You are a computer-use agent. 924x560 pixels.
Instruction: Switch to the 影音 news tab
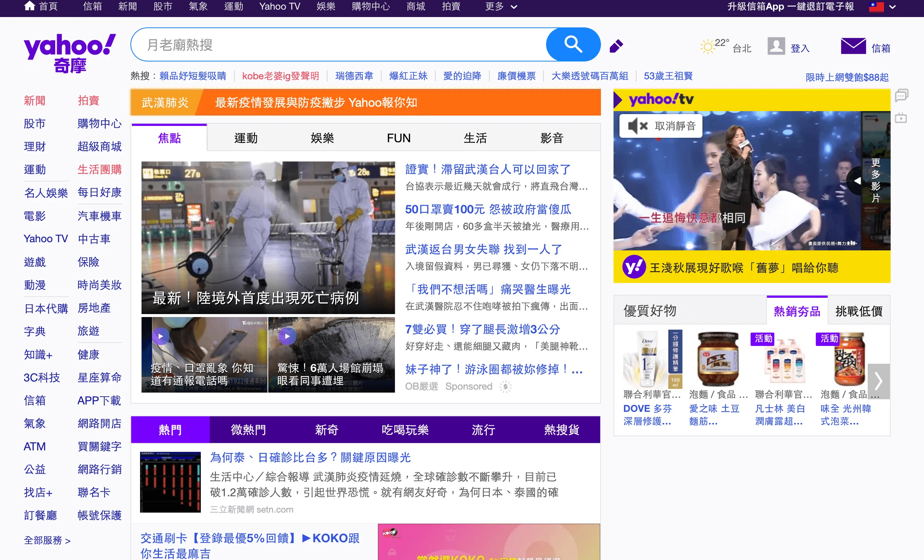click(x=552, y=138)
